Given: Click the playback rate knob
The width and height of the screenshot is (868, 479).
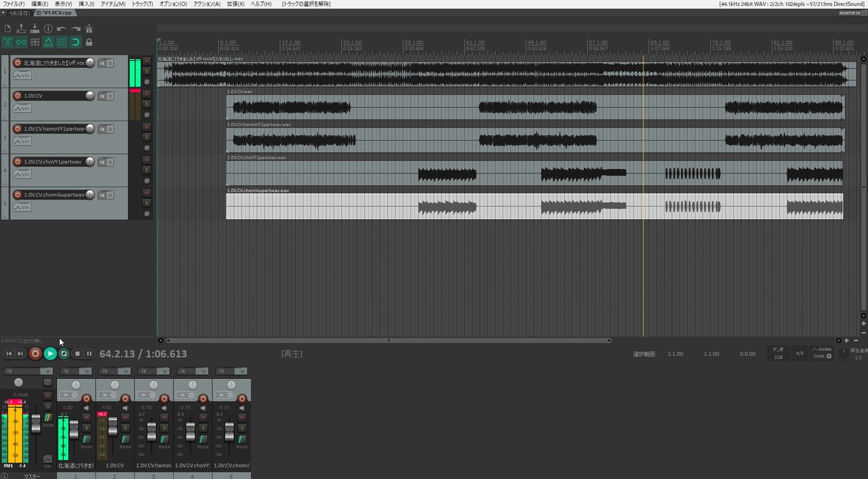Looking at the screenshot, I should (842, 353).
